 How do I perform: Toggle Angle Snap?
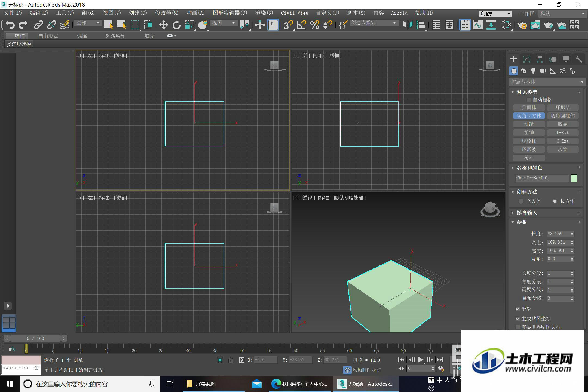[301, 25]
